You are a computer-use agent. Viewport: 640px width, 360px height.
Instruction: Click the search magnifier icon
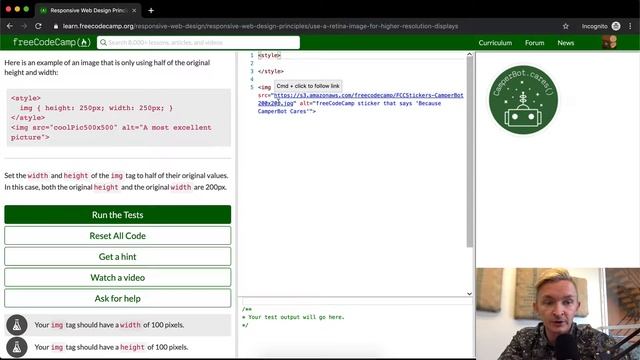pyautogui.click(x=103, y=42)
